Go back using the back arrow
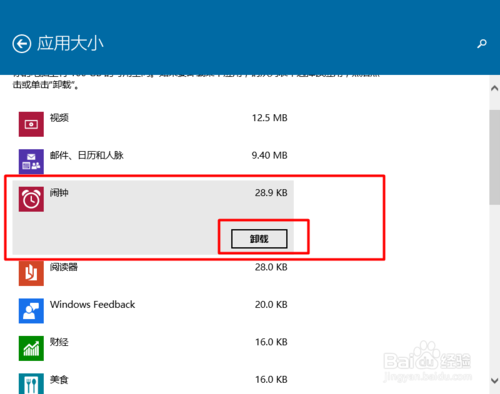Screen dimensions: 500x394 coord(22,44)
